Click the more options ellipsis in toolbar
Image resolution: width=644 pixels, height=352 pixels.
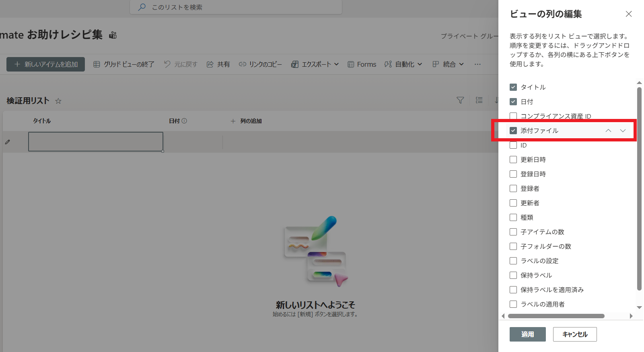point(477,64)
